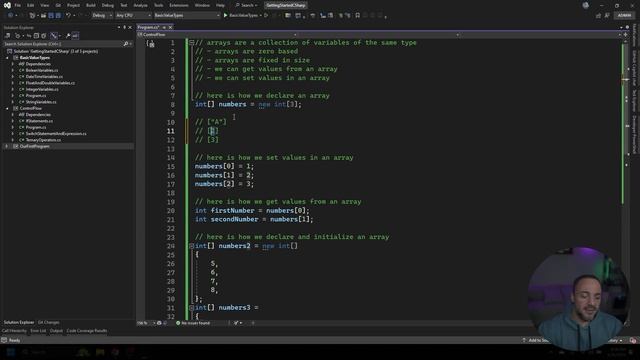This screenshot has width=640, height=360.
Task: Collapse the ControlFlow project node
Action: 7,109
